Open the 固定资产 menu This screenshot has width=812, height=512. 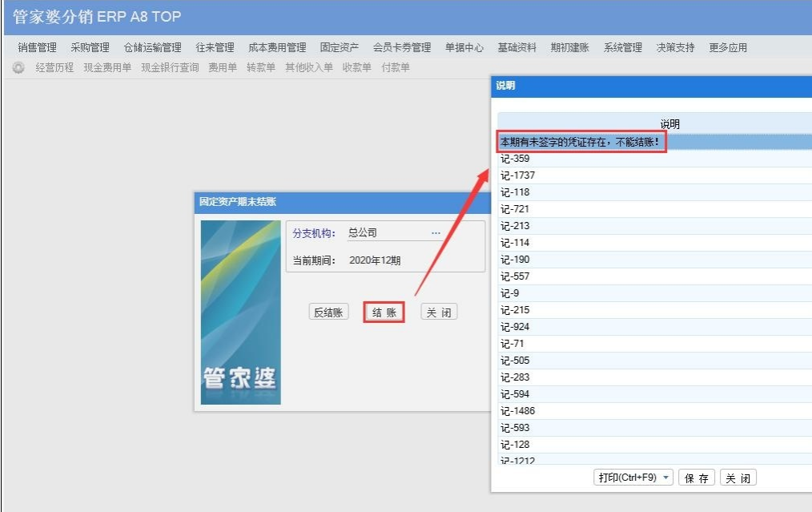point(340,48)
